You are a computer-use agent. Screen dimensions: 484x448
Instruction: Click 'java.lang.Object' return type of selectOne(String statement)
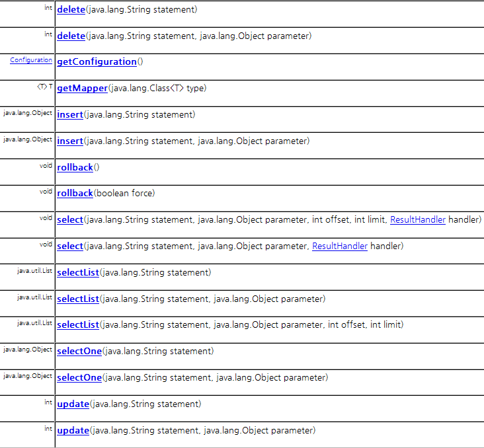point(28,350)
